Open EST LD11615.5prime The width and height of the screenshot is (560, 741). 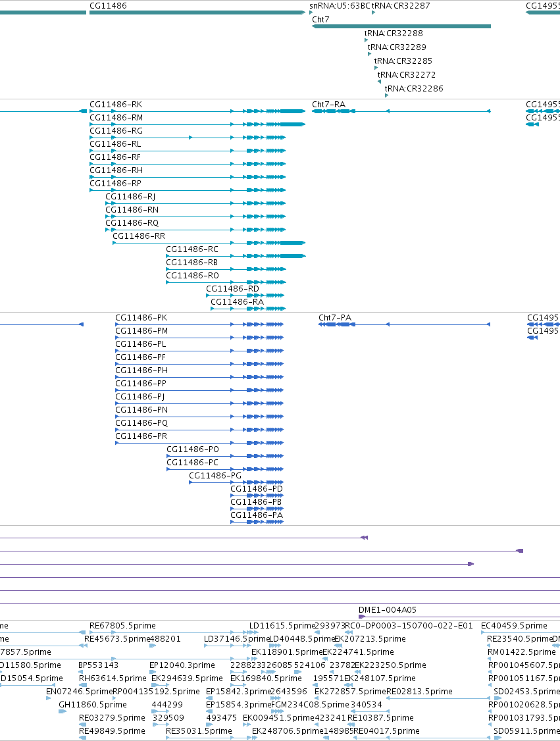click(282, 626)
